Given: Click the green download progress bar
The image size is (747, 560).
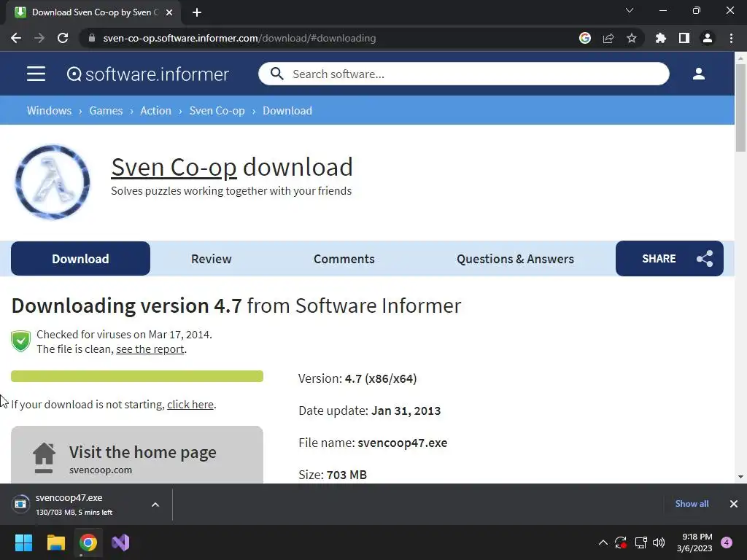Looking at the screenshot, I should coord(137,376).
